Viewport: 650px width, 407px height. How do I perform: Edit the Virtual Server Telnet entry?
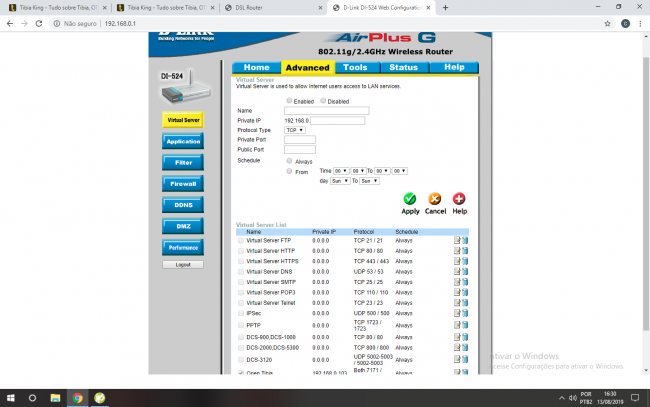(457, 303)
